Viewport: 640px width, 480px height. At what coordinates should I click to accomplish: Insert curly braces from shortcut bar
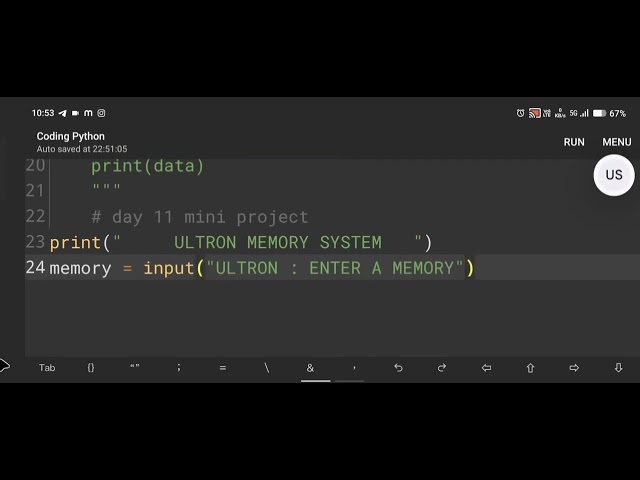coord(91,368)
